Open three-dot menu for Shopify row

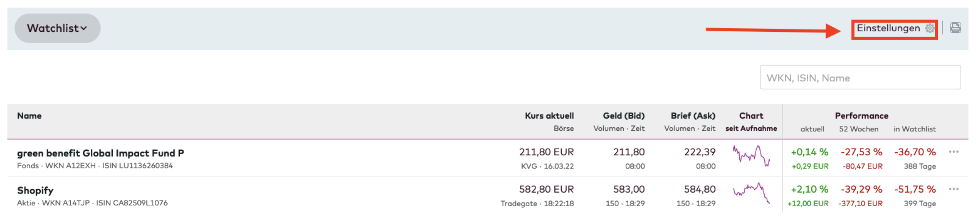point(954,189)
